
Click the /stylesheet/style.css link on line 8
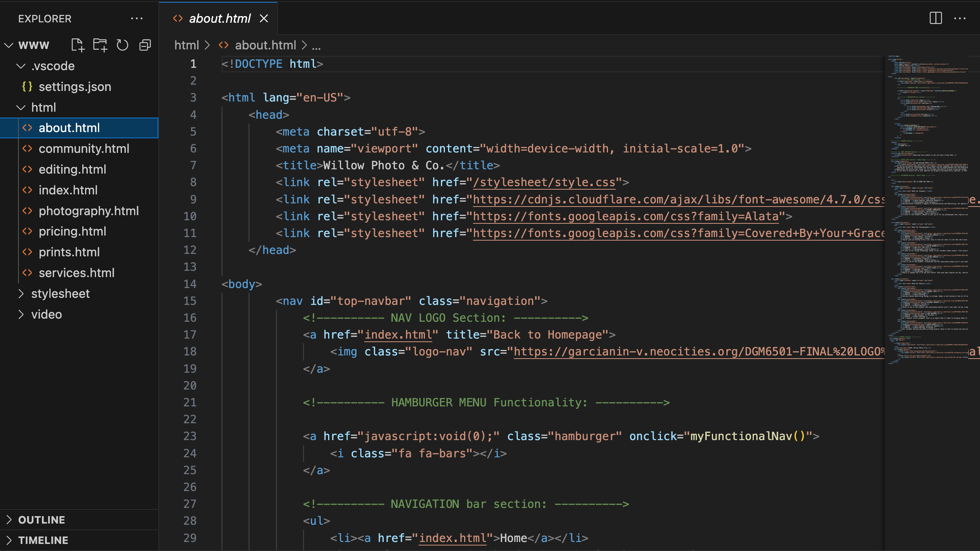point(544,182)
